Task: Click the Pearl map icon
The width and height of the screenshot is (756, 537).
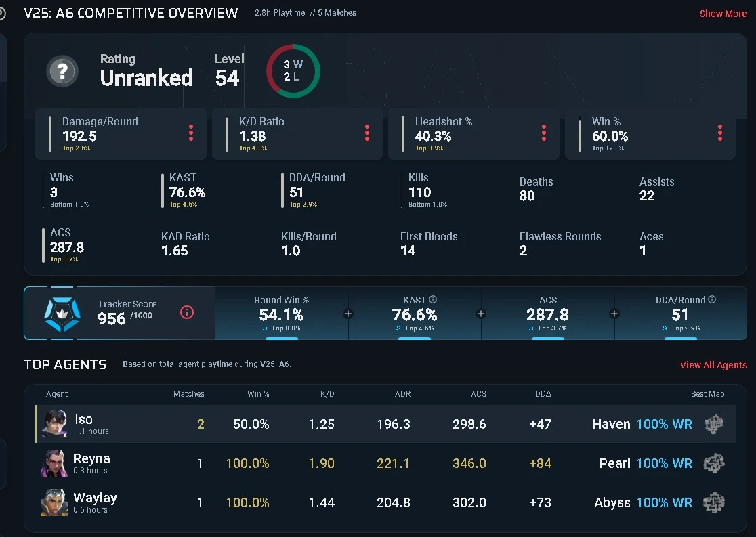Action: pyautogui.click(x=713, y=463)
